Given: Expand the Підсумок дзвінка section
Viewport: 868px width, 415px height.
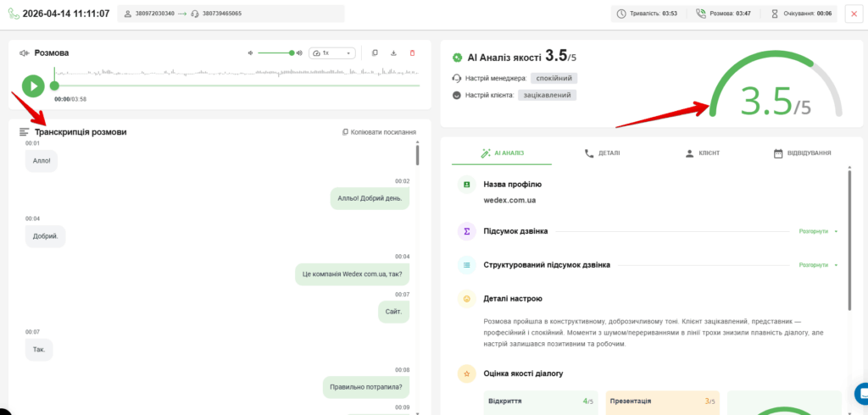Looking at the screenshot, I should 818,231.
